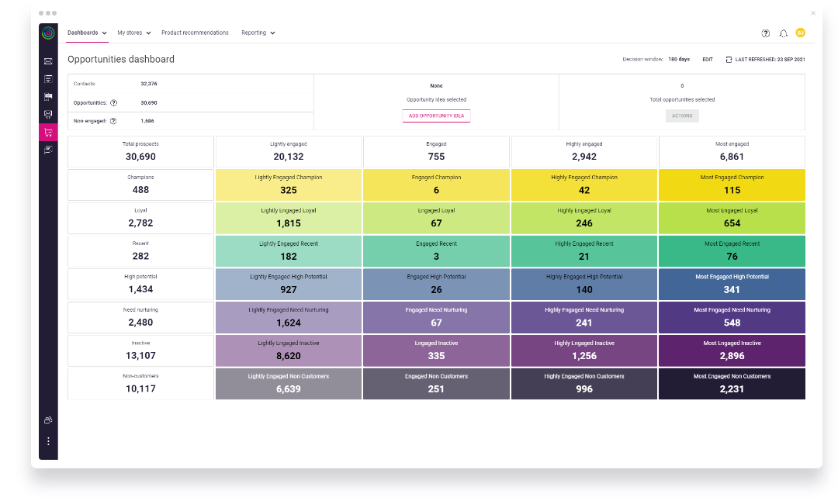Screen dimensions: 838x504
Task: Click the refresh icon beside last refreshed date
Action: click(730, 59)
